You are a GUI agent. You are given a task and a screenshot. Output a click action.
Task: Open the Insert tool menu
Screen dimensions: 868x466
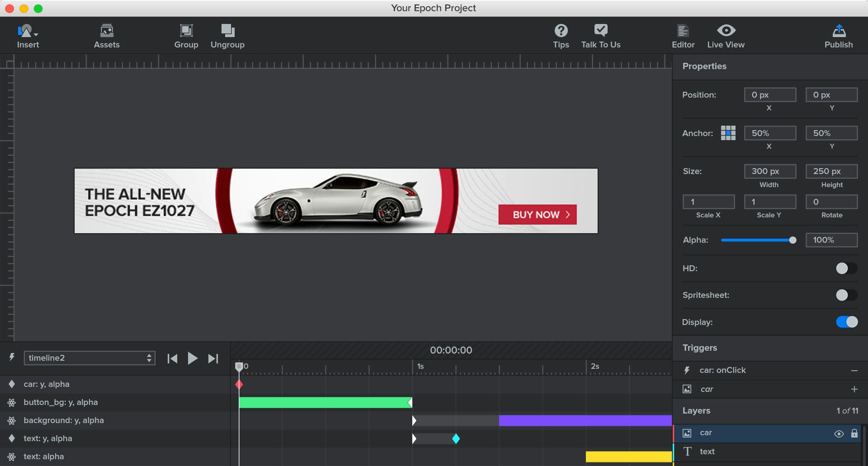click(28, 36)
